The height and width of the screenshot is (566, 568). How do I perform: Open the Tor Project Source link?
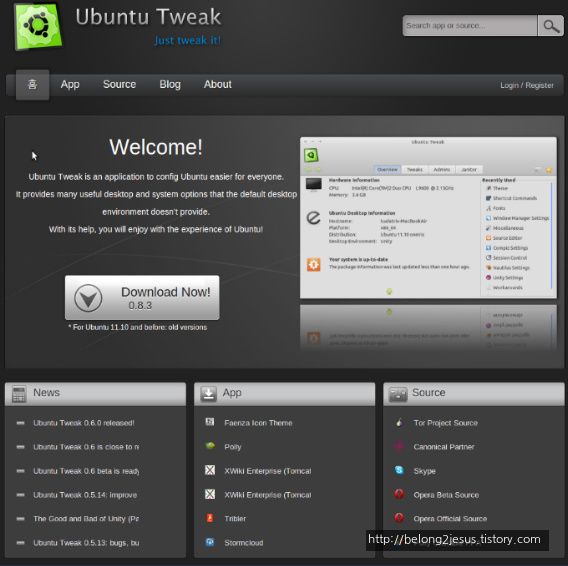[446, 423]
